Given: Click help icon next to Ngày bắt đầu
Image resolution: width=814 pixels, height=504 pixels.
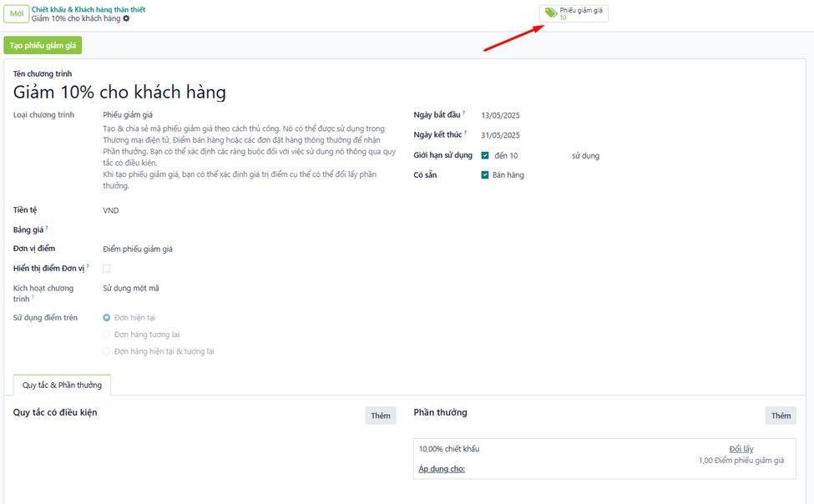Looking at the screenshot, I should pos(464,113).
